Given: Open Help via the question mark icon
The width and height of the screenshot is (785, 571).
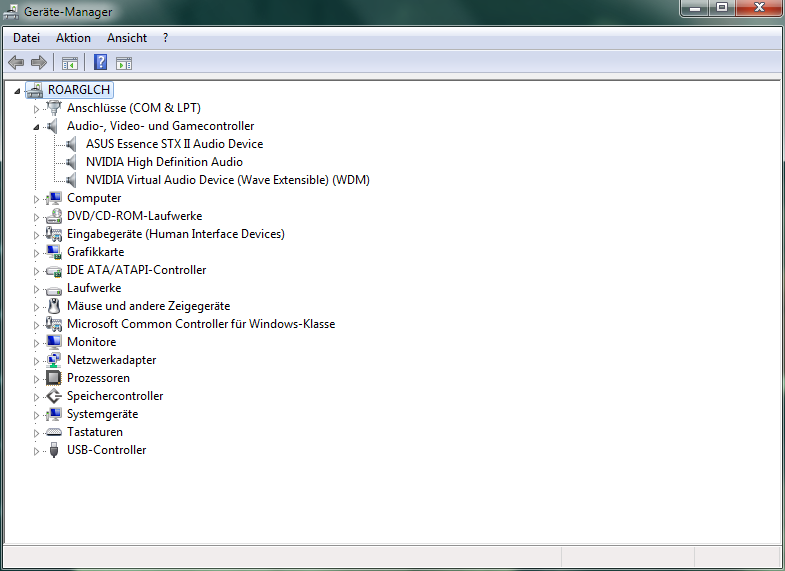Looking at the screenshot, I should point(100,62).
